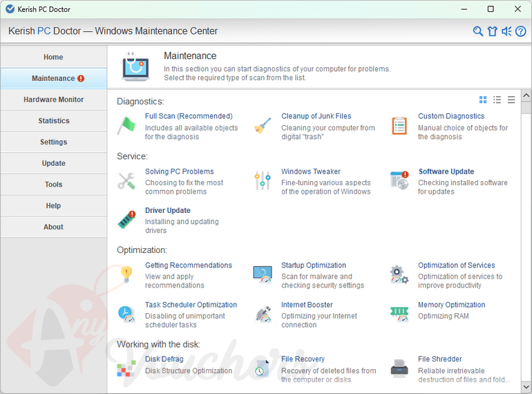Click the File Recovery document icon

[x=263, y=368]
